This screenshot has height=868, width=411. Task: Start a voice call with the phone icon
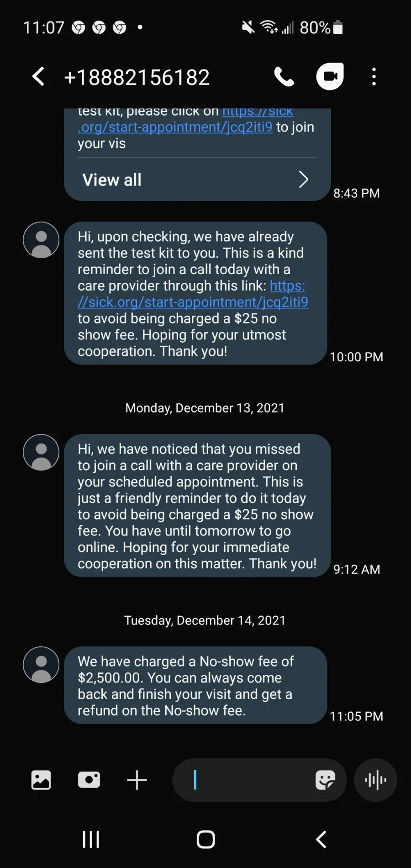(x=284, y=77)
